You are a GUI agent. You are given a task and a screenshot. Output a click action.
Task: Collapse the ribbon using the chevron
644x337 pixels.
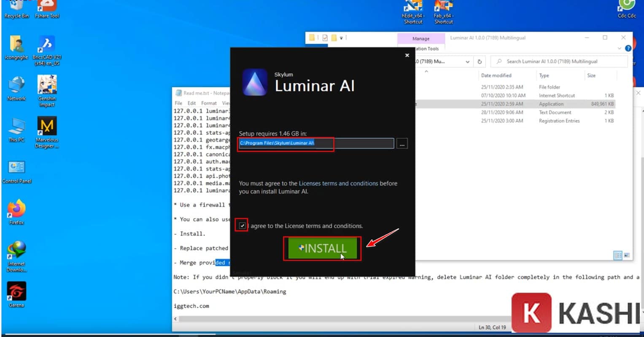point(619,48)
